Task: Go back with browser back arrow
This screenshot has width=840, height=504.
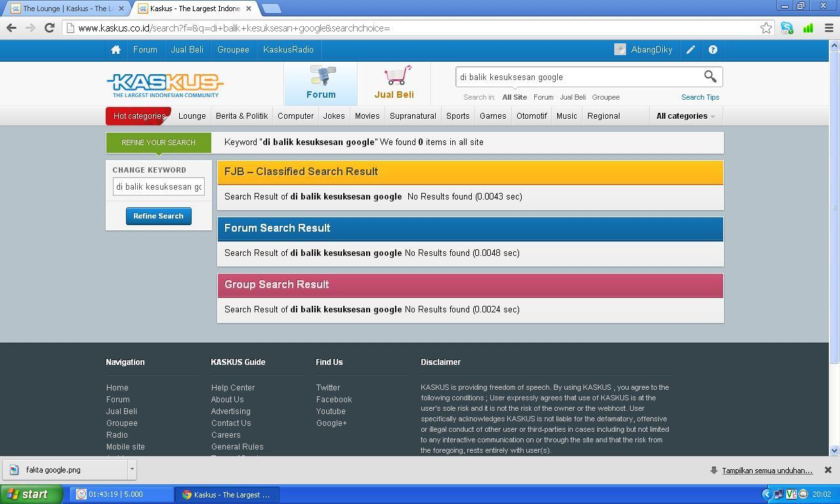Action: [11, 28]
